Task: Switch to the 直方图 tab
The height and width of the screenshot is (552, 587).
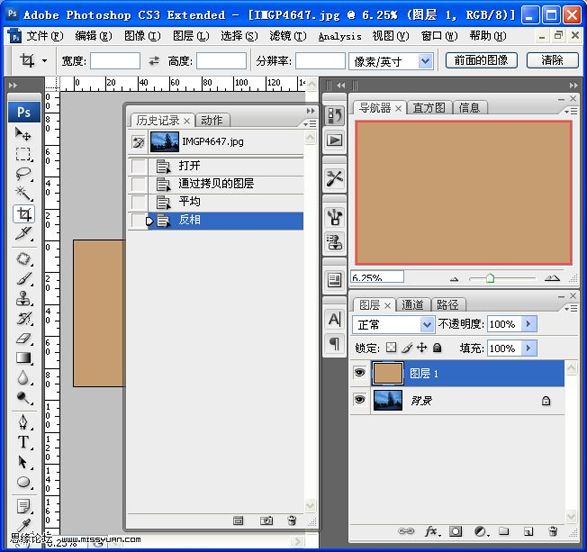Action: coord(429,108)
